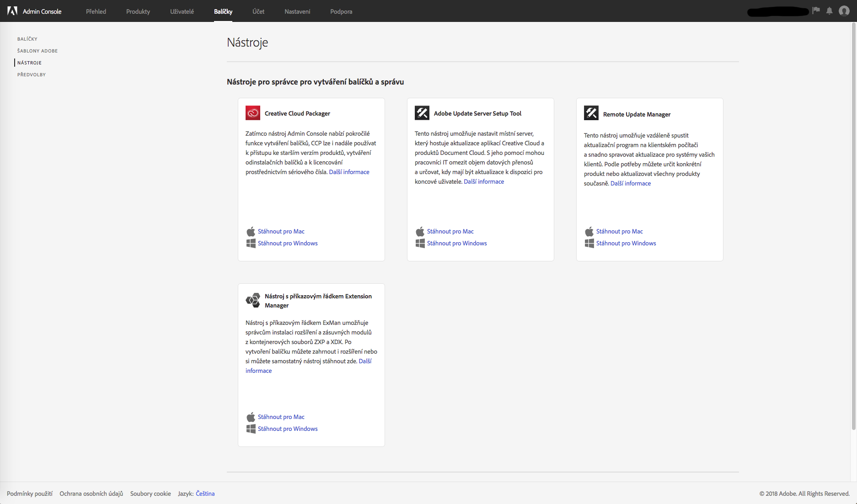Image resolution: width=857 pixels, height=504 pixels.
Task: Download Extension Manager tool for Windows
Action: [288, 429]
